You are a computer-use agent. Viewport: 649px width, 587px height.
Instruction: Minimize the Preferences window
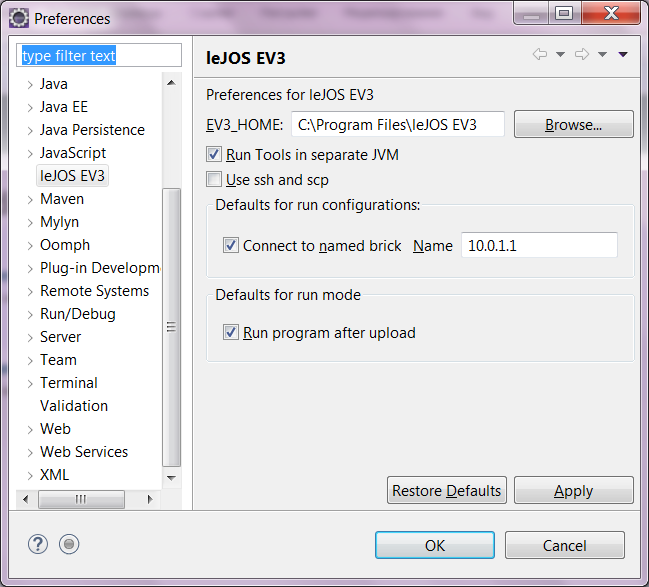[x=531, y=14]
